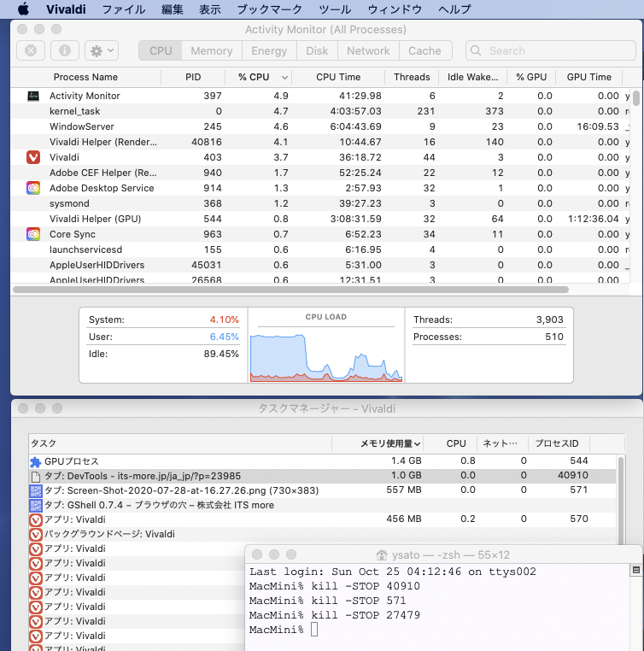This screenshot has width=644, height=651.
Task: Open the Apple menu
Action: tap(23, 9)
